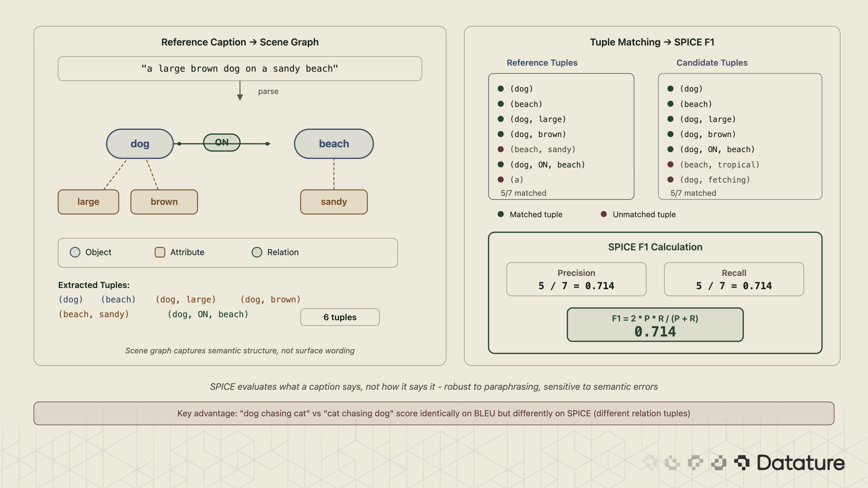Toggle the dot beside (beach, sandy) tuple

tap(501, 149)
